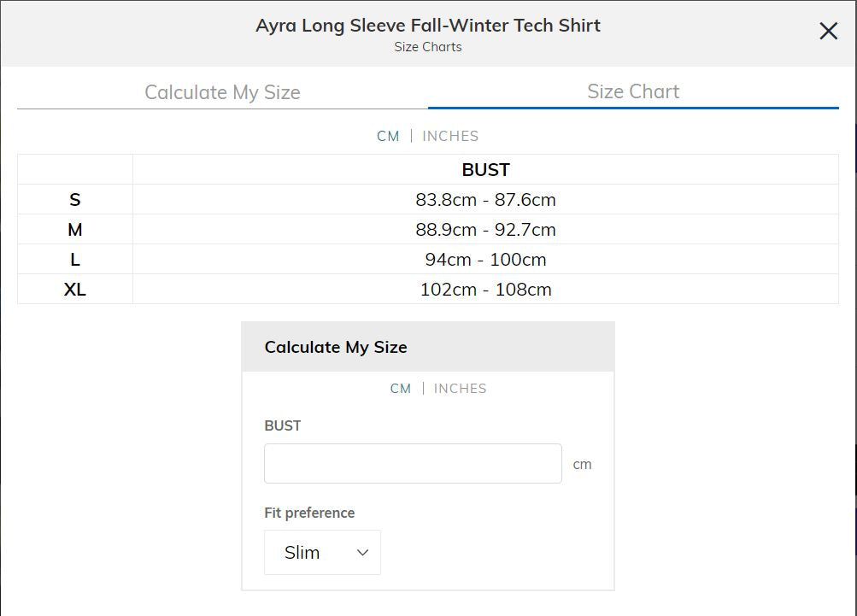Select the Size Chart tab
This screenshot has width=857, height=616.
click(x=633, y=91)
